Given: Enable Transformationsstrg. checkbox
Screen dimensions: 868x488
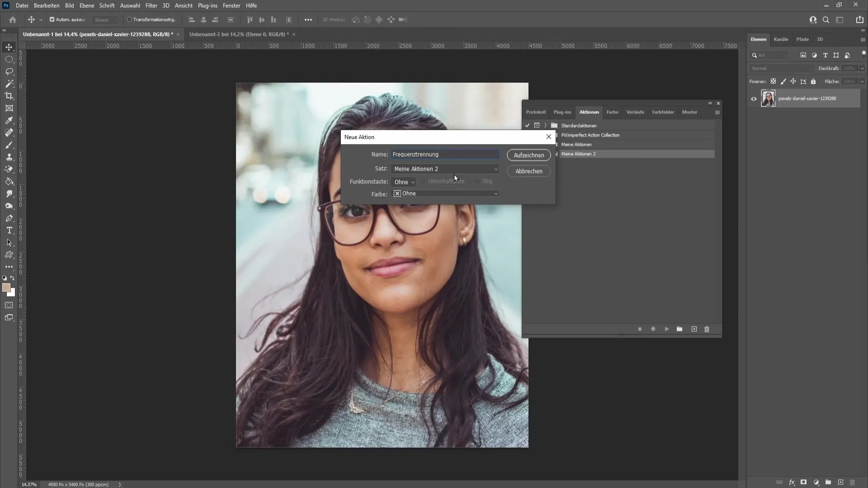Looking at the screenshot, I should pos(129,19).
